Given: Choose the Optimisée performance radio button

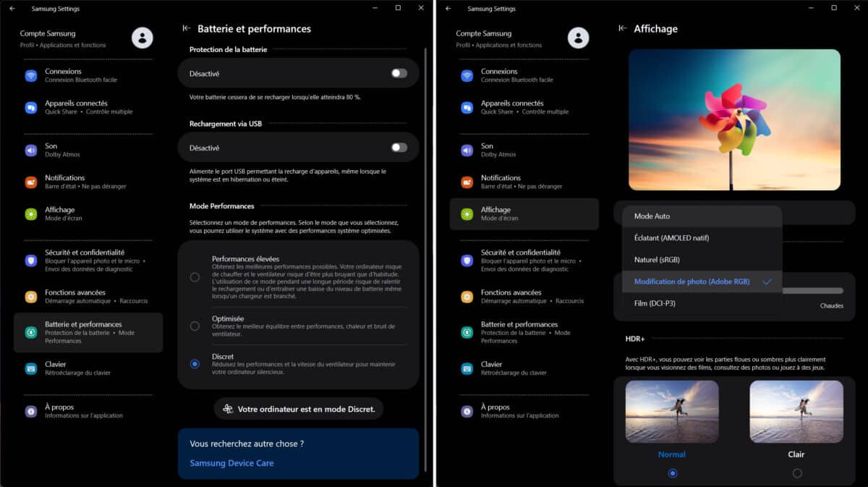Looking at the screenshot, I should coord(195,326).
